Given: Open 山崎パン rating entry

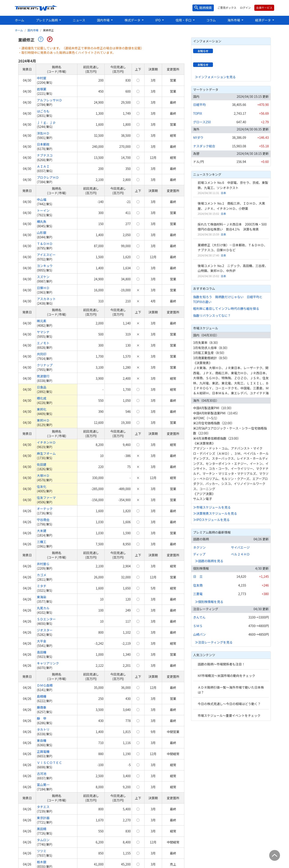Looking at the screenshot, I should click(x=199, y=635).
